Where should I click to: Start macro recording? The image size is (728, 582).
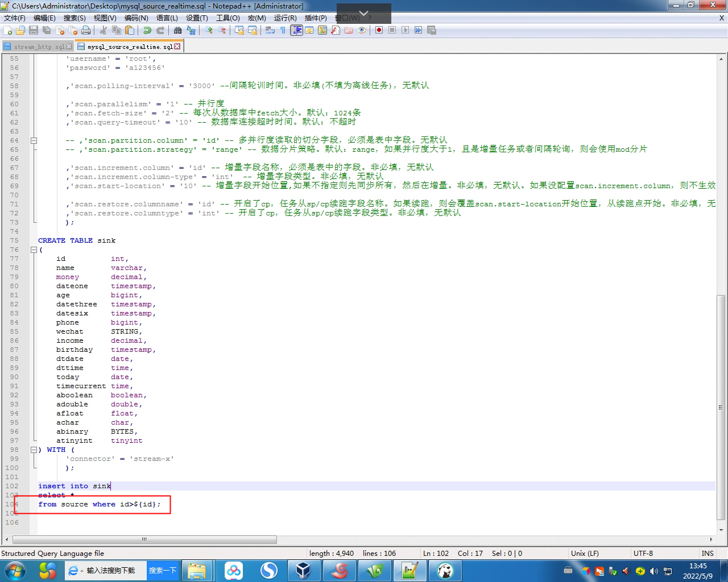pos(379,30)
